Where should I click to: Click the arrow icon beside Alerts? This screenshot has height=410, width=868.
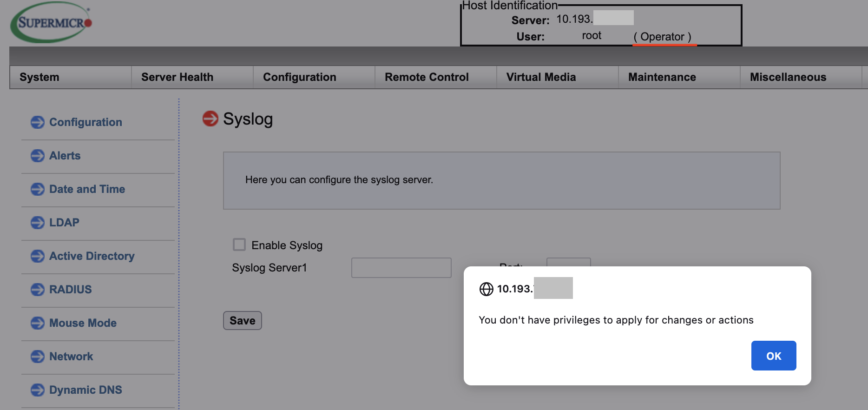click(x=38, y=156)
